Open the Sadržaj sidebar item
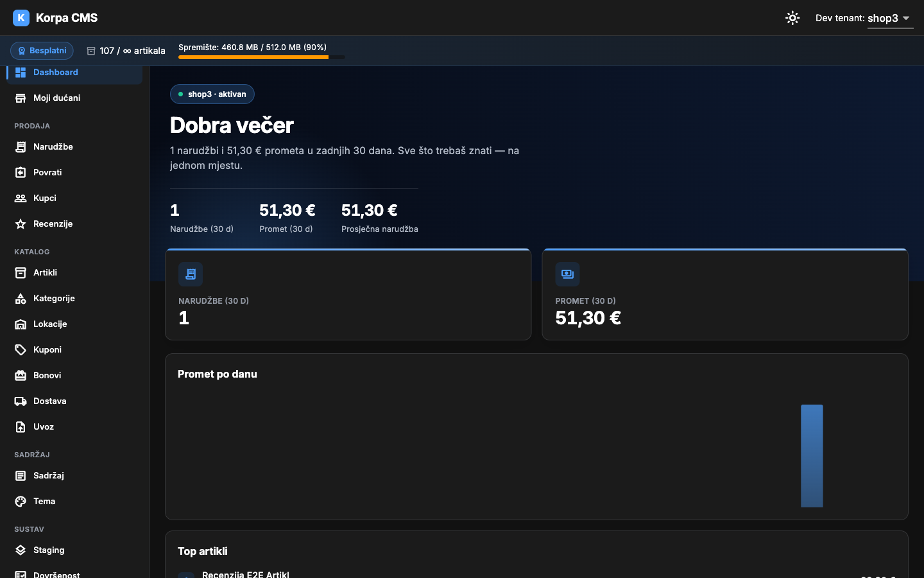This screenshot has height=578, width=924. pos(74,476)
